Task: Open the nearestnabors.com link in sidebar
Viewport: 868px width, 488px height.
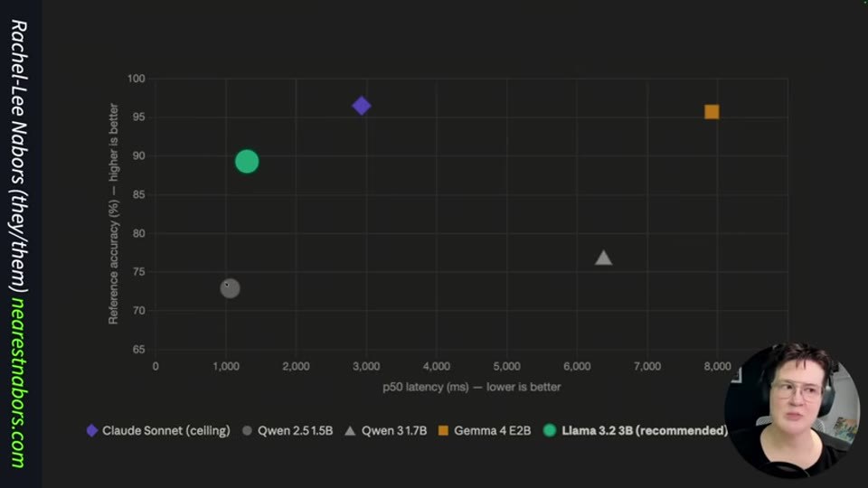Action: tap(18, 382)
